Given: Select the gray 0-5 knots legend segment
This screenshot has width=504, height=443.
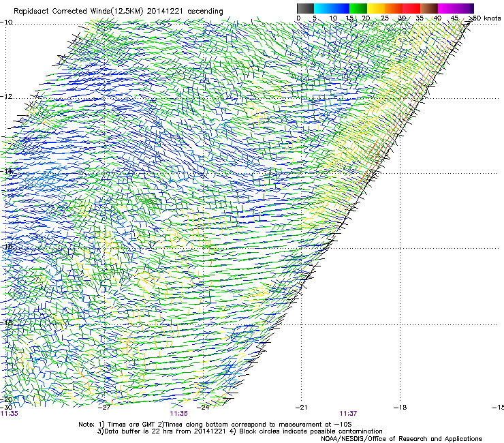Looking at the screenshot, I should click(x=305, y=8).
